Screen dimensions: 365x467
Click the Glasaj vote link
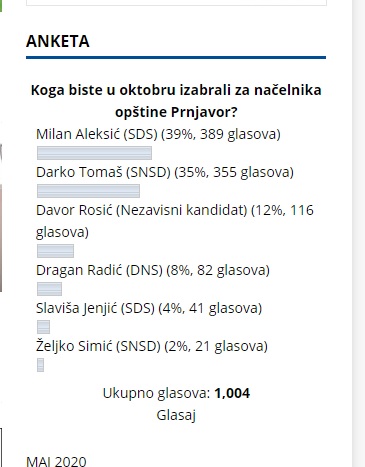point(176,415)
